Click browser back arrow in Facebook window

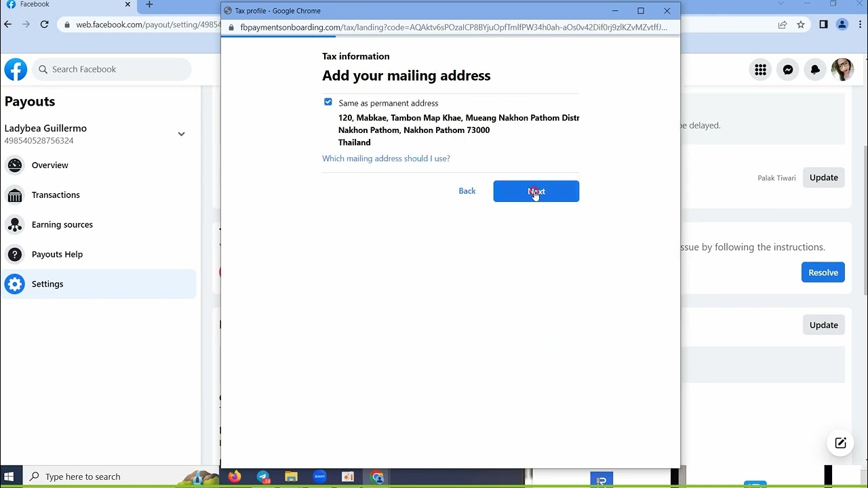click(x=8, y=24)
